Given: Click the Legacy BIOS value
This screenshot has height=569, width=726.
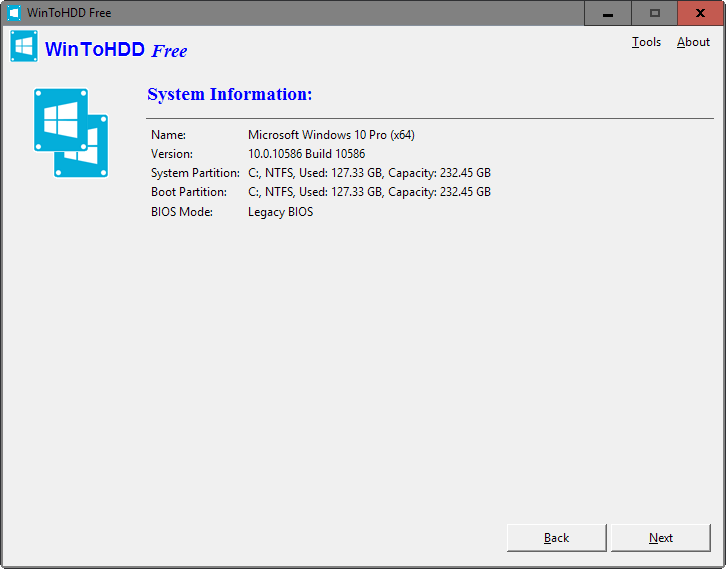Looking at the screenshot, I should coord(280,212).
